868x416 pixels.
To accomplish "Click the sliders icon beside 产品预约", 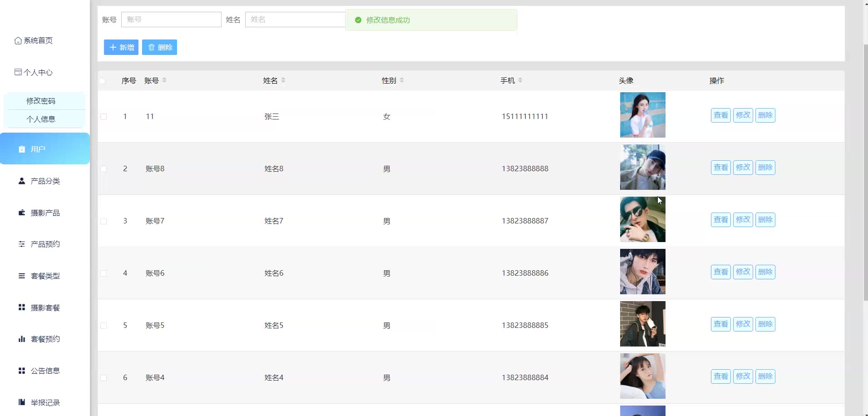I will click(x=22, y=244).
